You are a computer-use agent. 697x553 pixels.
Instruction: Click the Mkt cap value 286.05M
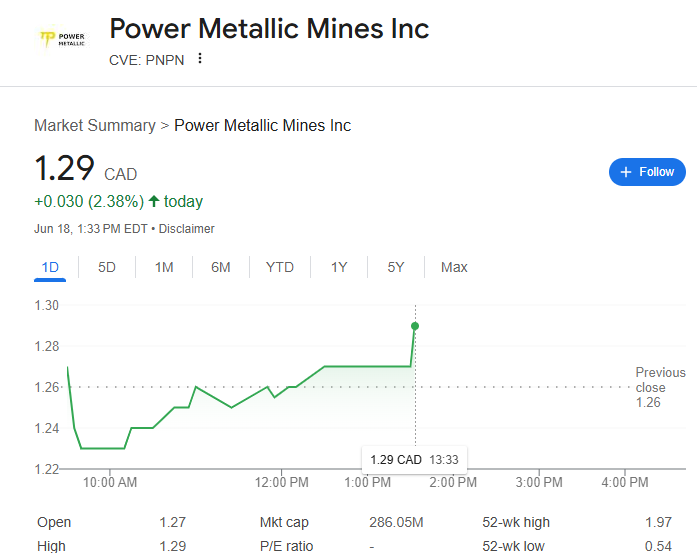pos(396,522)
